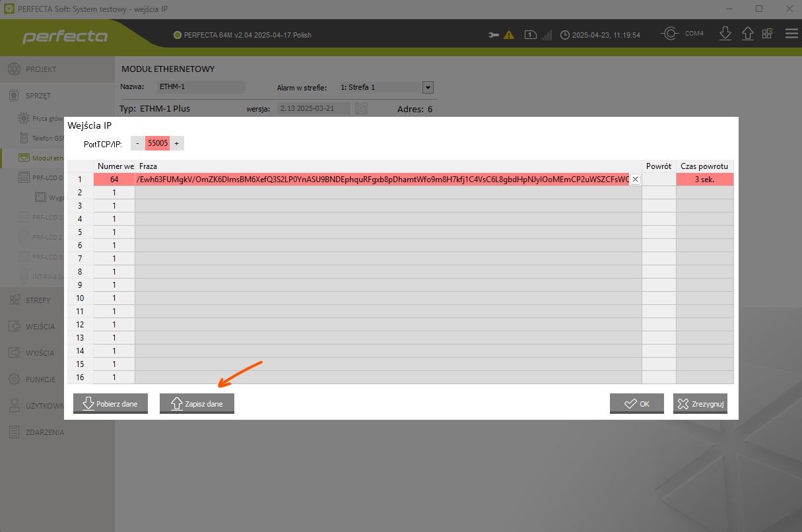This screenshot has height=532, width=802.
Task: Open the PROJEKT section in sidebar
Action: pos(41,69)
